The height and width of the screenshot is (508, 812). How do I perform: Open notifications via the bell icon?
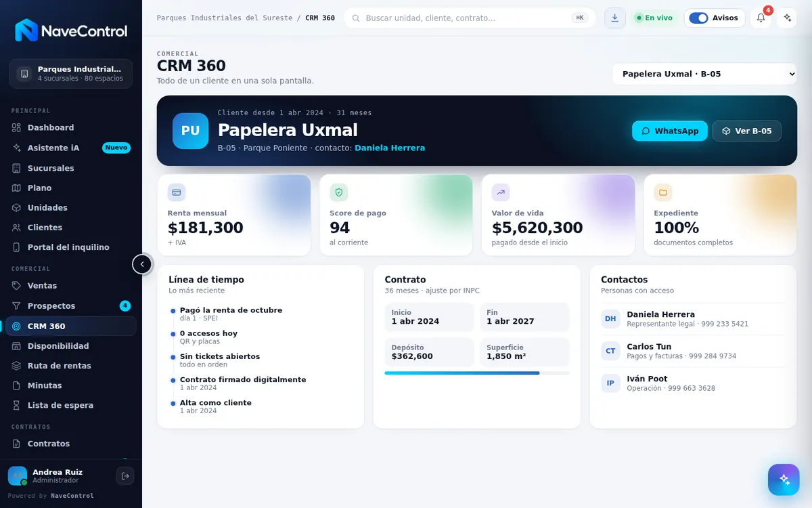coord(761,18)
